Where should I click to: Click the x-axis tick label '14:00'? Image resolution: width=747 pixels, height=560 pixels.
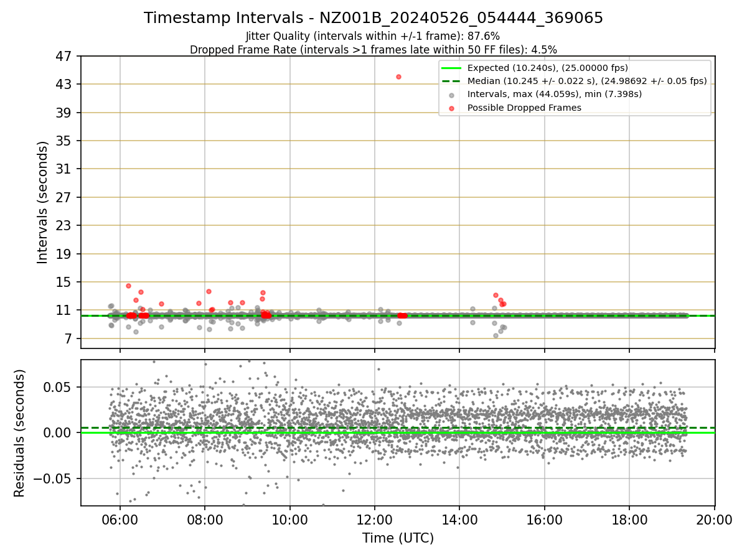click(x=459, y=520)
